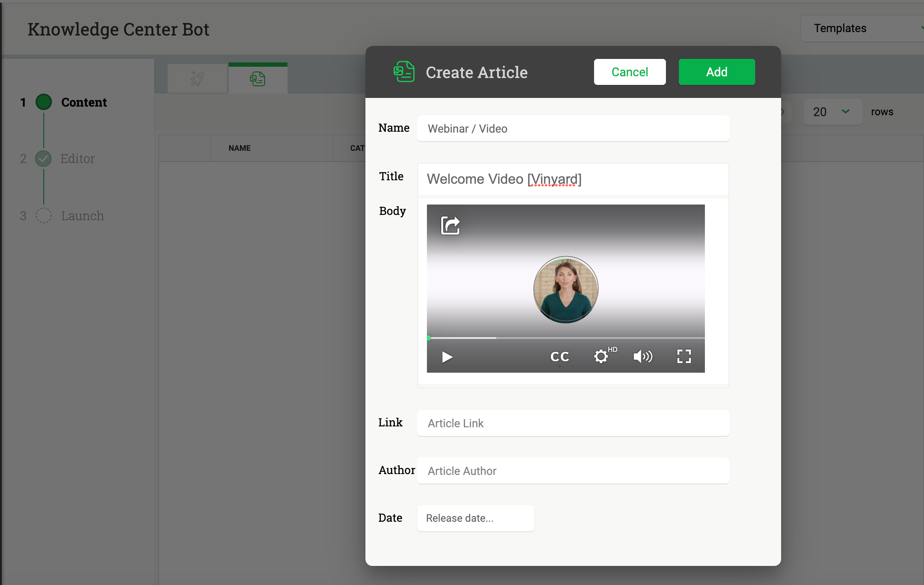Click the Editor step checkmark circle
The width and height of the screenshot is (924, 585).
click(x=43, y=159)
